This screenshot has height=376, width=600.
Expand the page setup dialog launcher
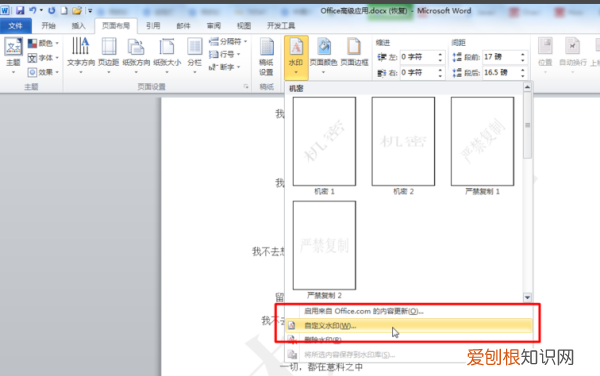pyautogui.click(x=246, y=87)
